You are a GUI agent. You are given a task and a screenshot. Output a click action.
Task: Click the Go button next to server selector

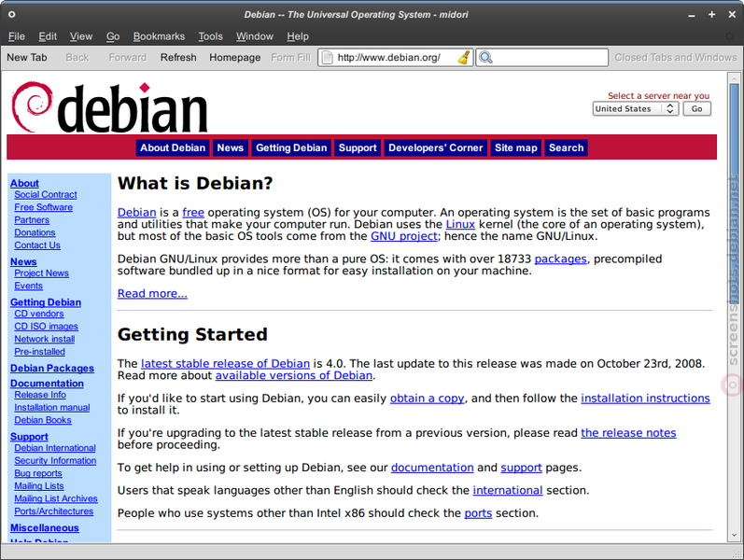coord(696,108)
